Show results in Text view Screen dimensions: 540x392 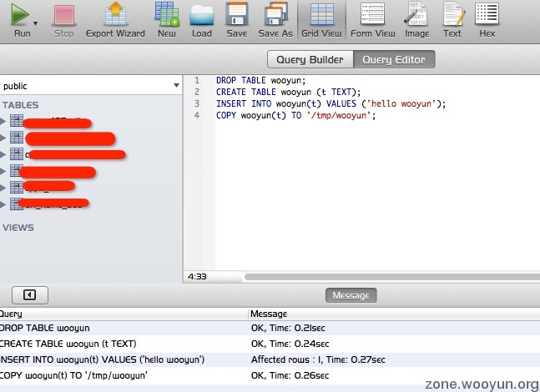pyautogui.click(x=452, y=15)
